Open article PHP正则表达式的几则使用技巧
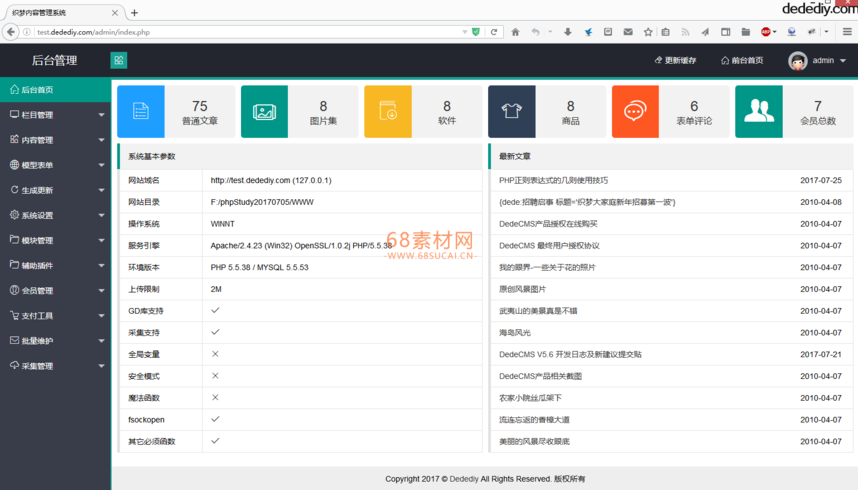 pyautogui.click(x=553, y=180)
